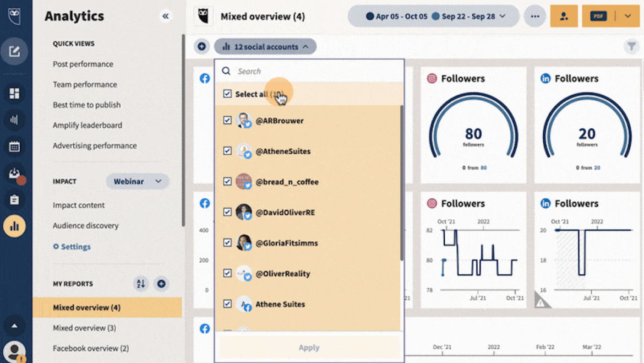Click the Apply button in accounts dropdown
Viewport: 644px width, 363px height.
pyautogui.click(x=309, y=347)
